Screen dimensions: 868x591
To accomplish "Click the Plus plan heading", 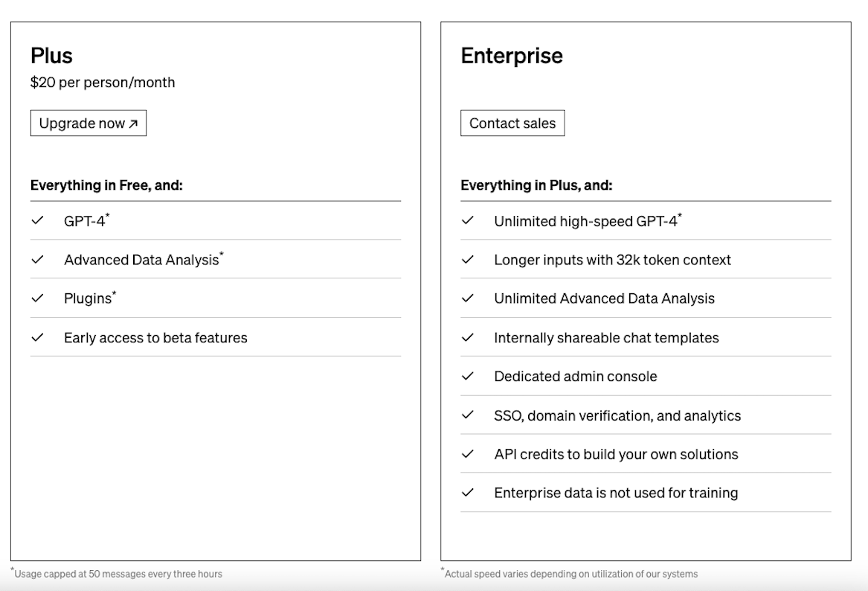I will click(x=51, y=56).
